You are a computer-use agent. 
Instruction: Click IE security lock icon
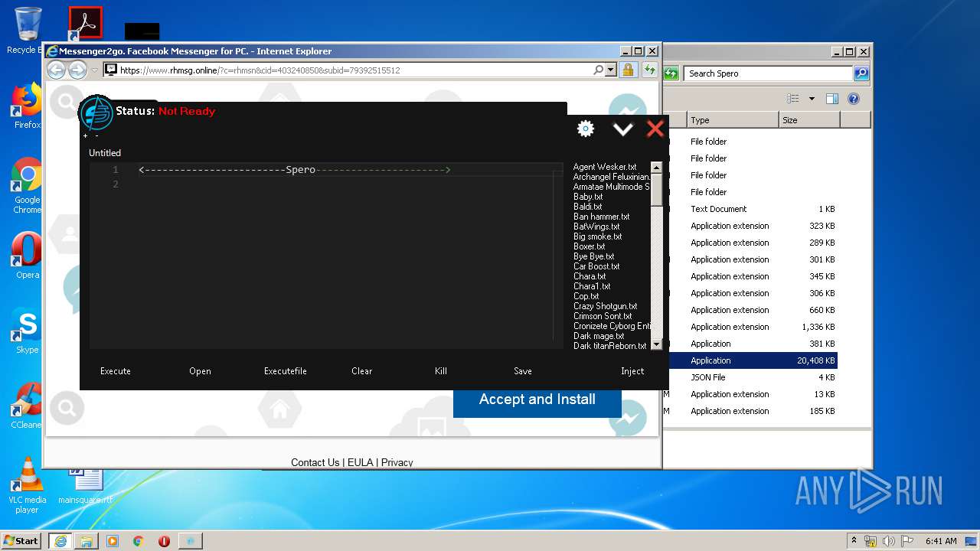tap(629, 70)
